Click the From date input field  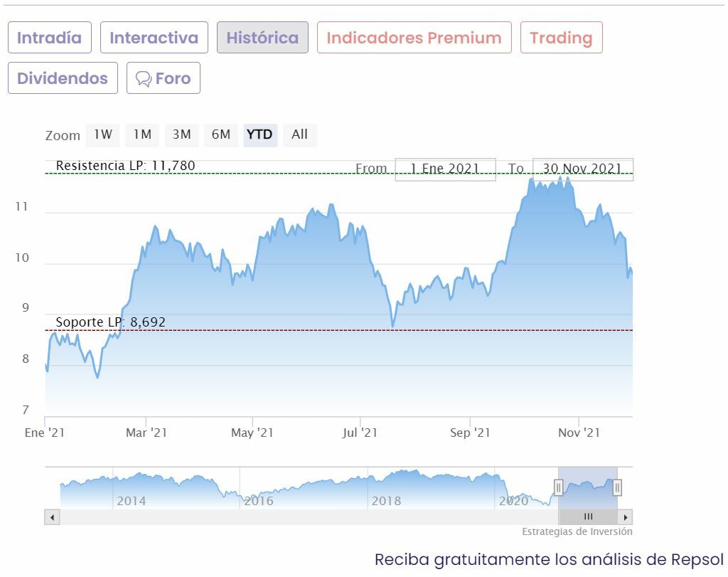point(445,169)
